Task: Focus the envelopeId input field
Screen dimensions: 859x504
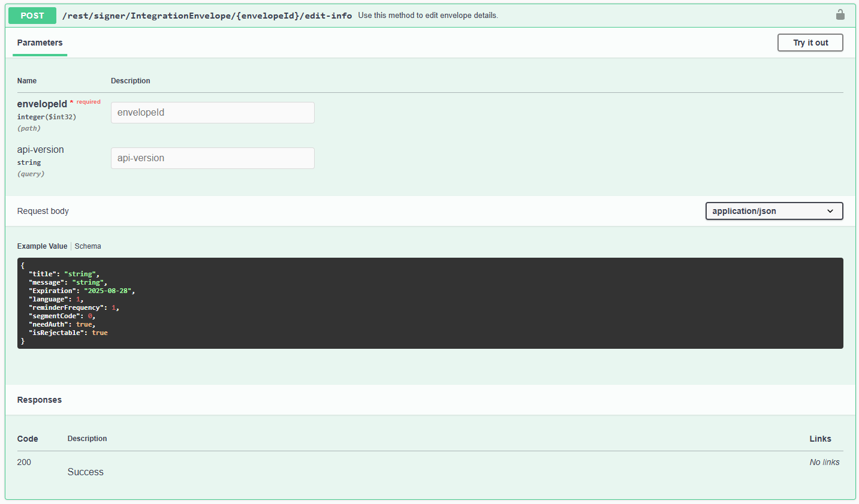Action: tap(212, 113)
